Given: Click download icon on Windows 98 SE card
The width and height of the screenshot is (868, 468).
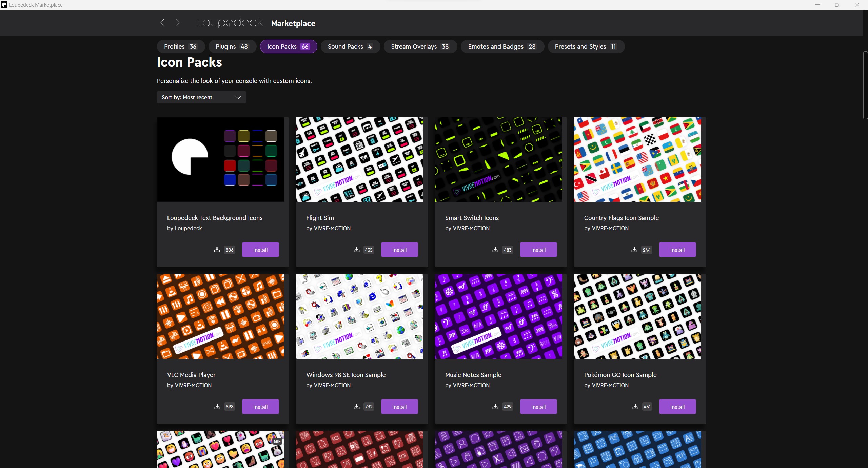Looking at the screenshot, I should pyautogui.click(x=357, y=407).
